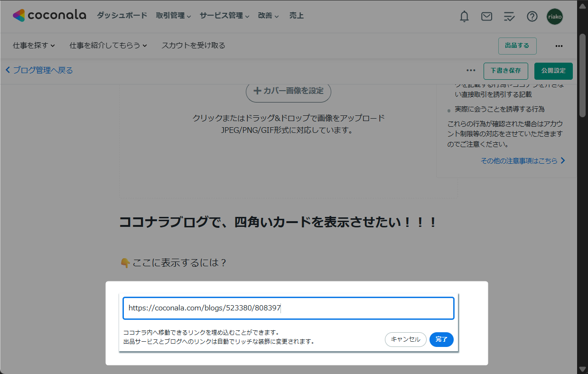Viewport: 588px width, 374px height.
Task: Expand the 仕事を探す dropdown
Action: tap(34, 46)
